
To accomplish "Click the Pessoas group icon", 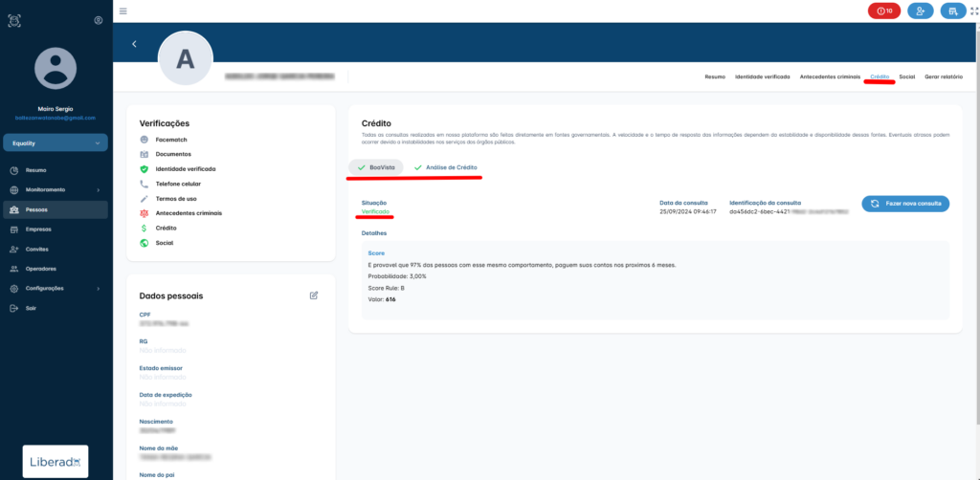I will (x=13, y=209).
